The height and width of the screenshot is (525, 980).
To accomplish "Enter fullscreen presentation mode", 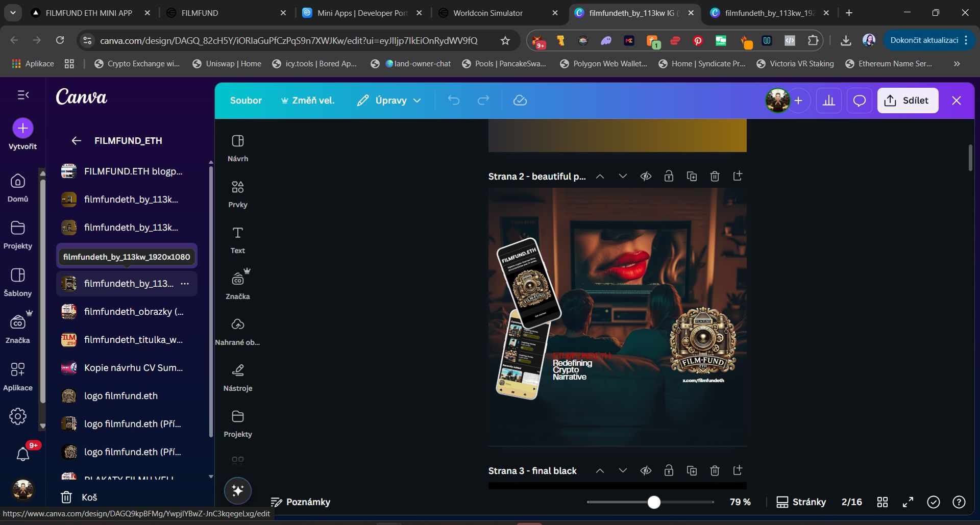I will pyautogui.click(x=908, y=502).
